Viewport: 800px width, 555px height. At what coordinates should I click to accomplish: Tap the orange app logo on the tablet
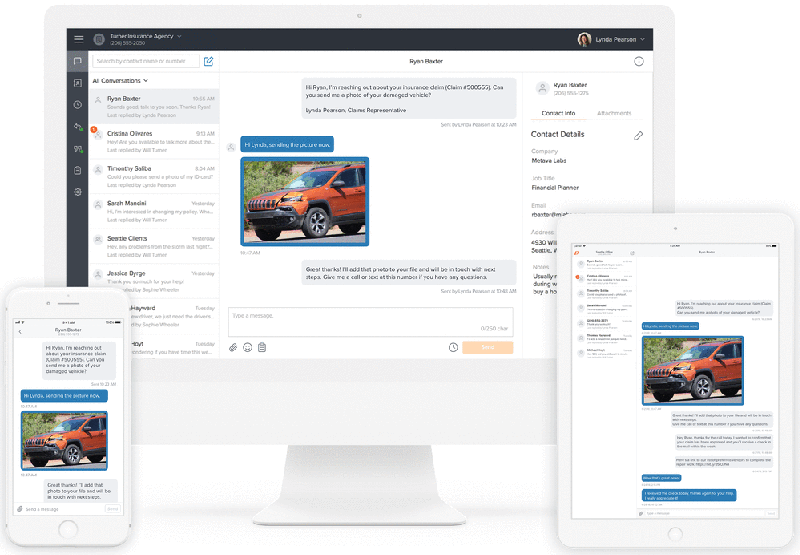pos(577,253)
